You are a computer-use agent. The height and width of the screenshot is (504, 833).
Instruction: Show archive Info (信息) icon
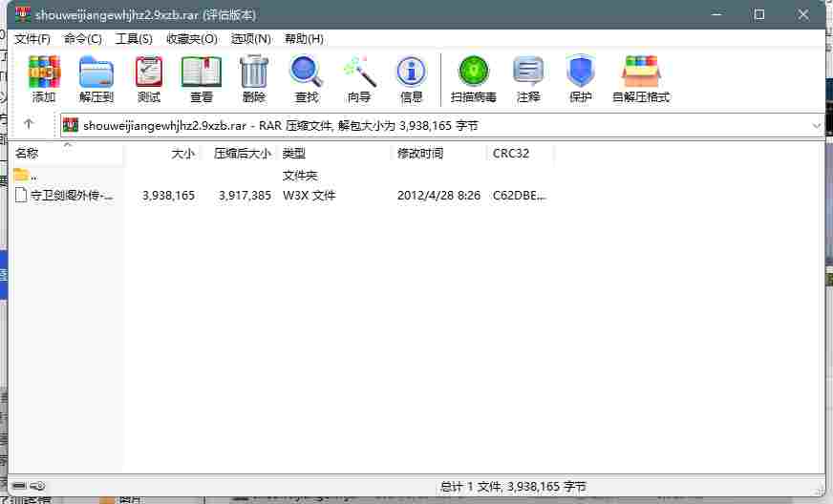pos(411,79)
